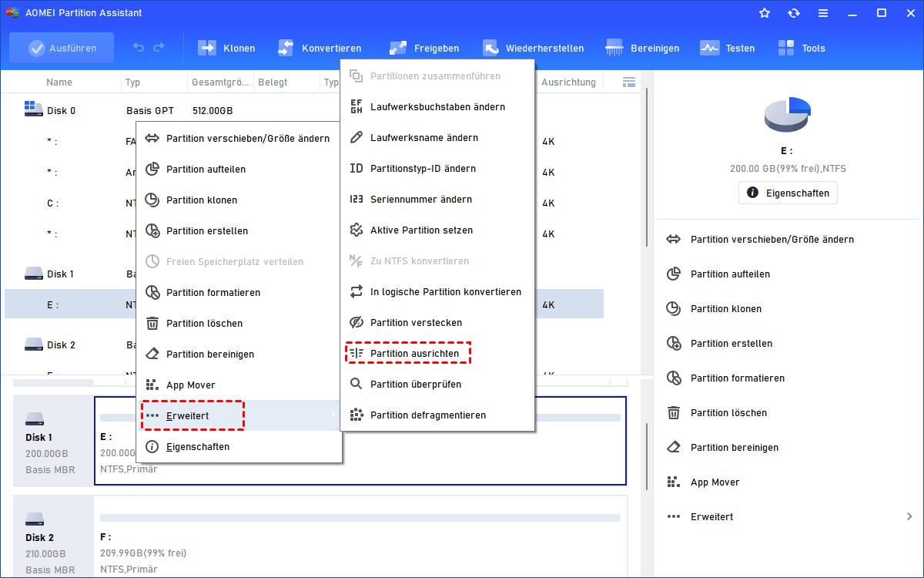924x578 pixels.
Task: Click the redo arrow icon
Action: coord(159,48)
